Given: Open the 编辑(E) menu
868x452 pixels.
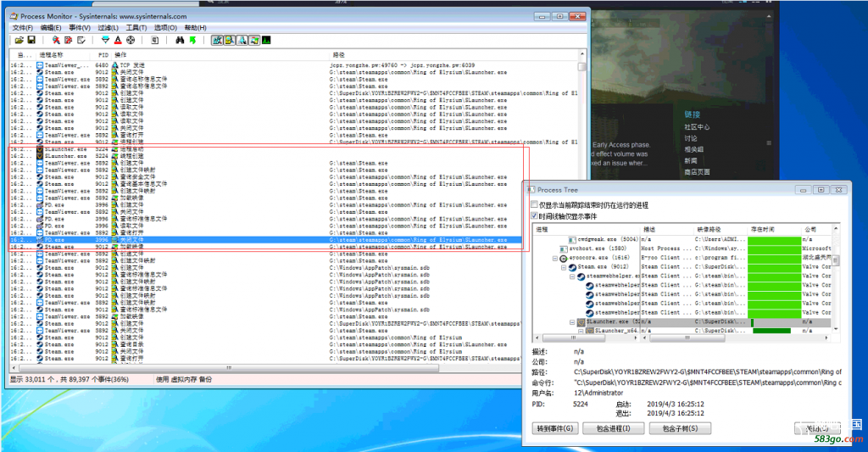Looking at the screenshot, I should (50, 28).
